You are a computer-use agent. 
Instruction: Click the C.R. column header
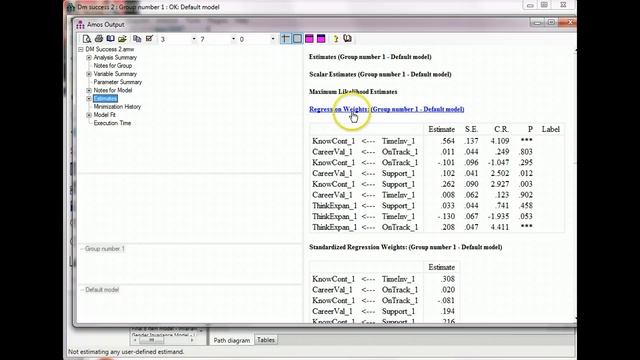(x=501, y=129)
